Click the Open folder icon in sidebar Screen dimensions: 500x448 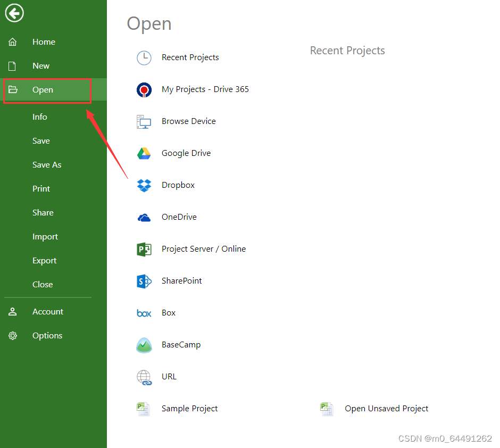13,89
